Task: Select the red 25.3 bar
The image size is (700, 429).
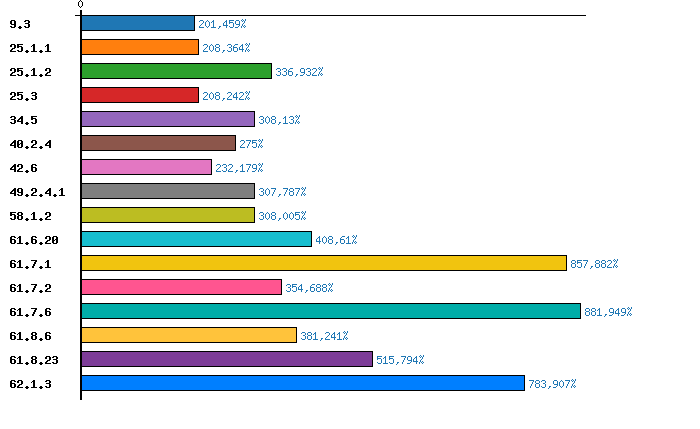Action: (x=139, y=95)
